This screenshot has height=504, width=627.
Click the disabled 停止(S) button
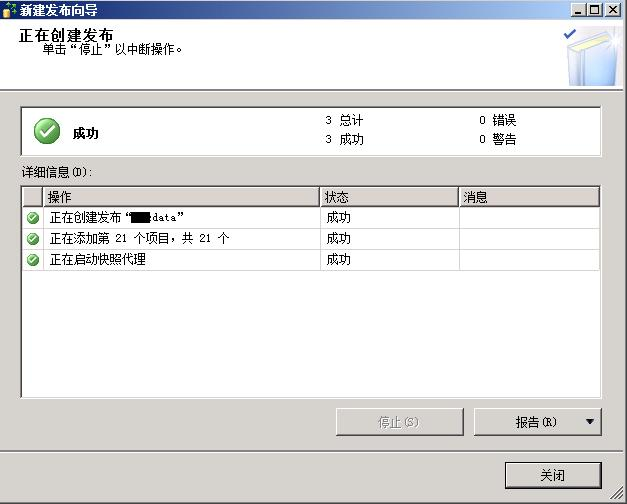click(x=400, y=422)
